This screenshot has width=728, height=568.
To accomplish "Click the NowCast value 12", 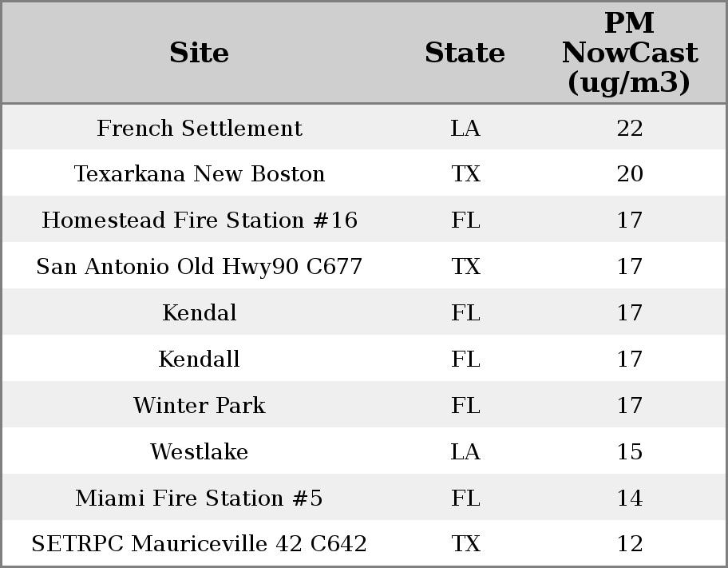I will coord(630,544).
